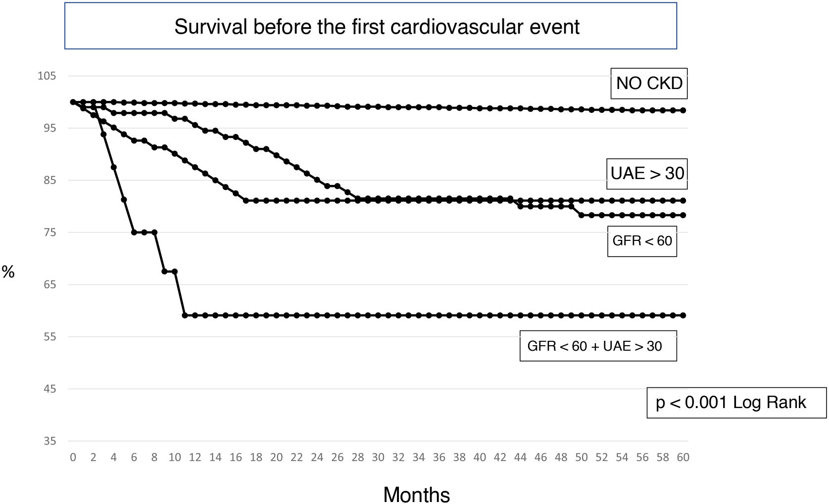Select the 'p < 0.001 Log Rank' annotation
The width and height of the screenshot is (829, 504).
tap(731, 403)
